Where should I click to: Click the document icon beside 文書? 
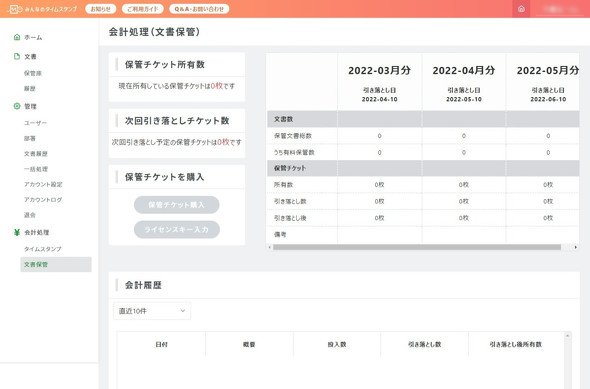(x=17, y=56)
